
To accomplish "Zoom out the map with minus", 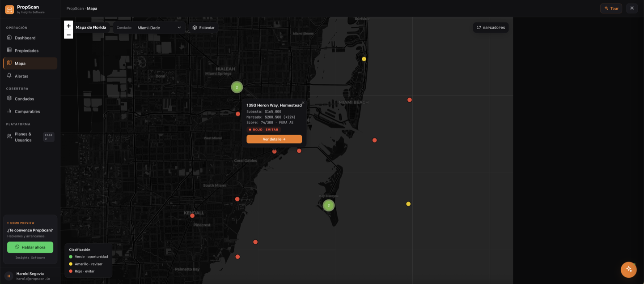I will [x=68, y=34].
